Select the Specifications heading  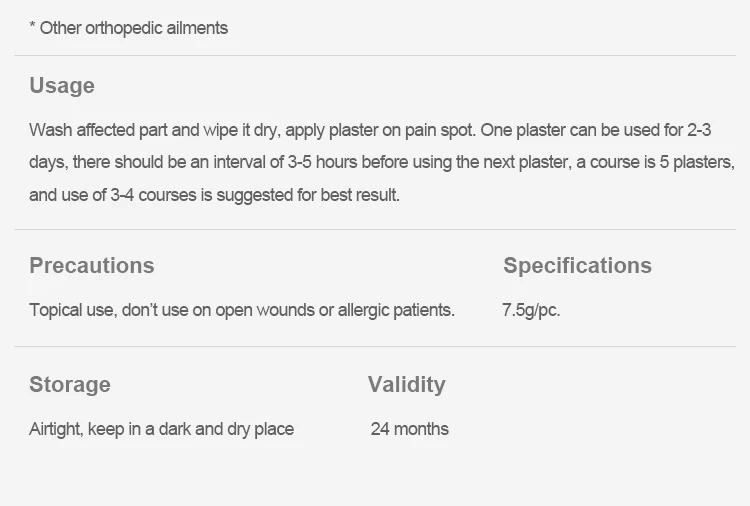577,266
